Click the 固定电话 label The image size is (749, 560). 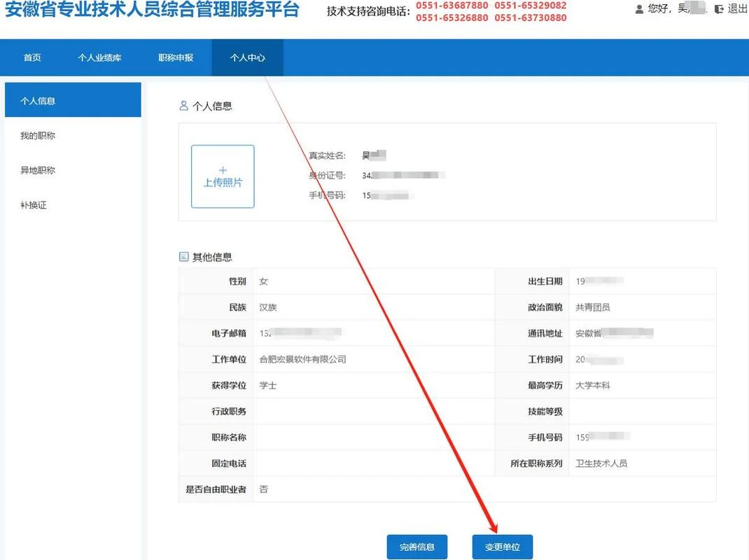[x=229, y=463]
